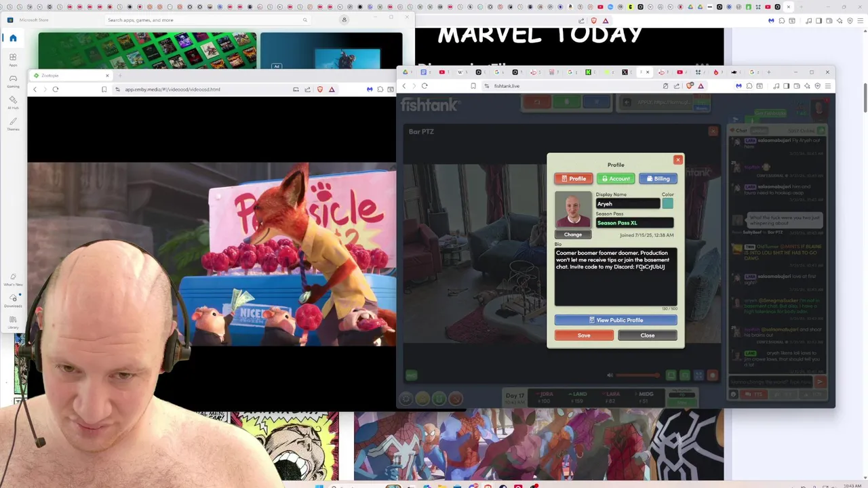Click the Change avatar button
The image size is (868, 488).
click(573, 235)
